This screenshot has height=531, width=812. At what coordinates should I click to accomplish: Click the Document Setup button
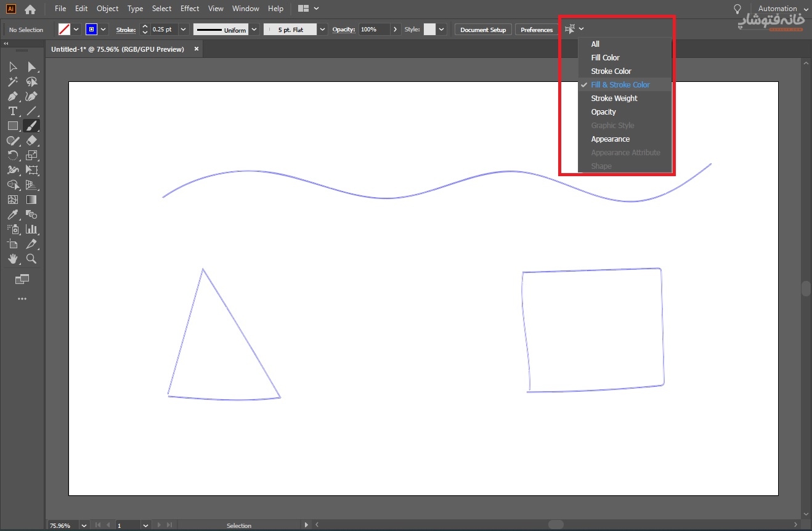(483, 30)
